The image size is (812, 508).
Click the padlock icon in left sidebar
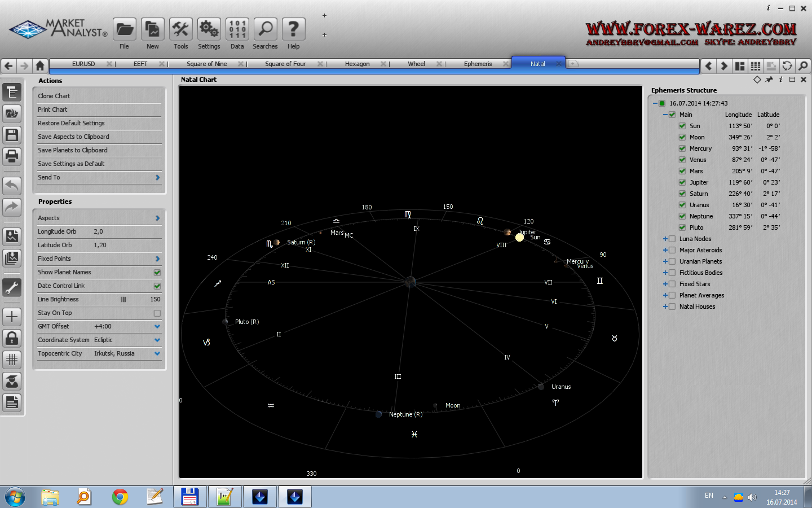tap(12, 338)
